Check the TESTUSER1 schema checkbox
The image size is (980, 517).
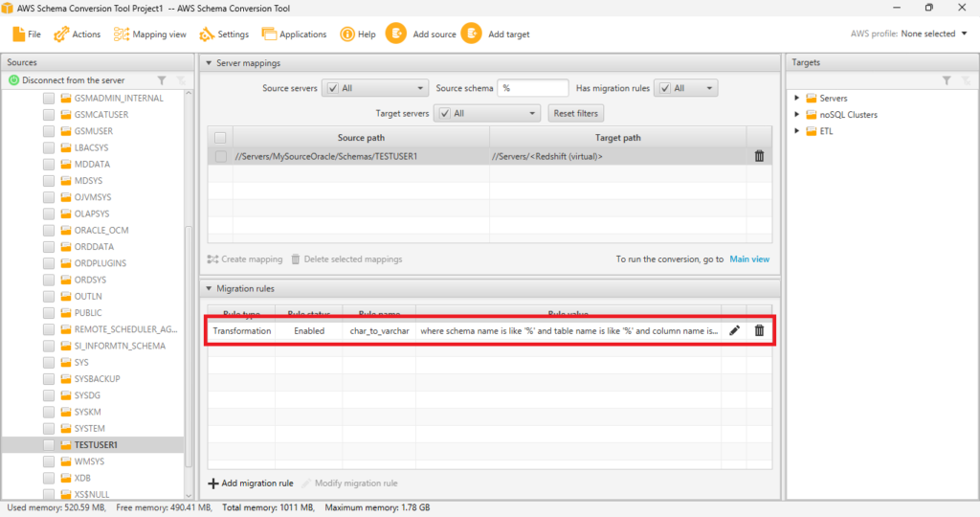point(49,445)
